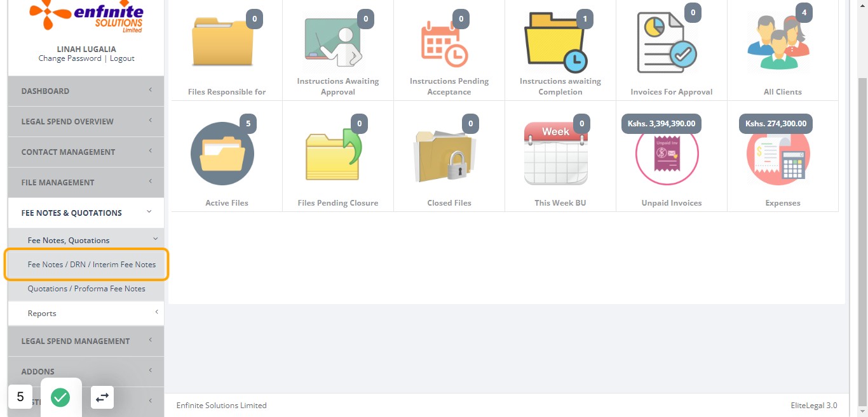Viewport: 868px width, 417px height.
Task: Expand the DASHBOARD menu chevron
Action: click(x=151, y=90)
